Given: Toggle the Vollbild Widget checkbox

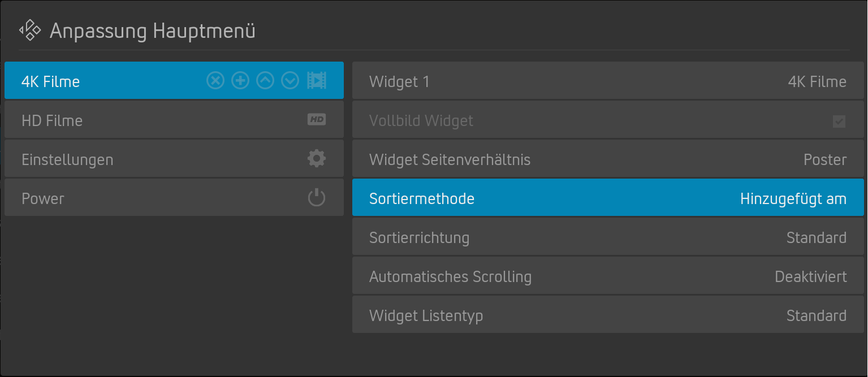Looking at the screenshot, I should coord(839,121).
